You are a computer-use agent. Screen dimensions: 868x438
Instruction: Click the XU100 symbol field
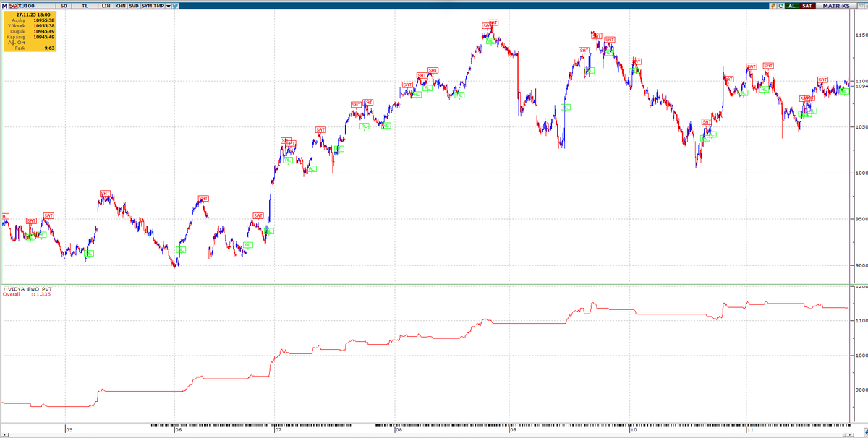(x=36, y=6)
